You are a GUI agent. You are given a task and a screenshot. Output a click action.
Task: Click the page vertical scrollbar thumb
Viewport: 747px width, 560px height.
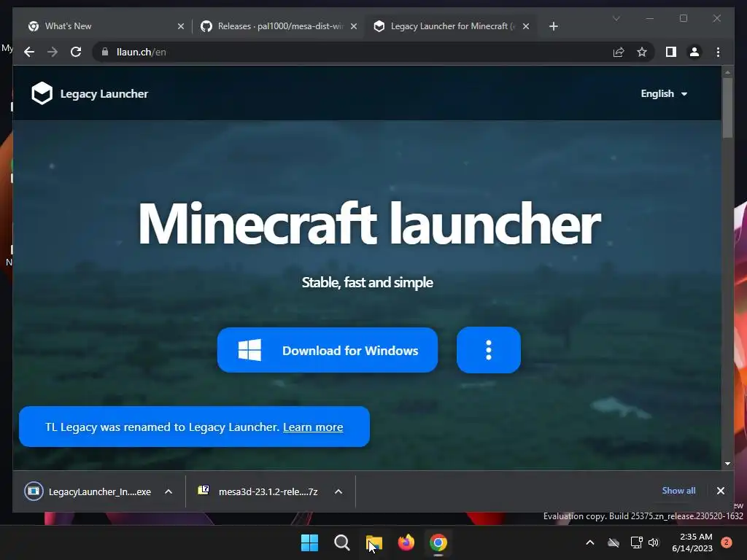pos(727,108)
